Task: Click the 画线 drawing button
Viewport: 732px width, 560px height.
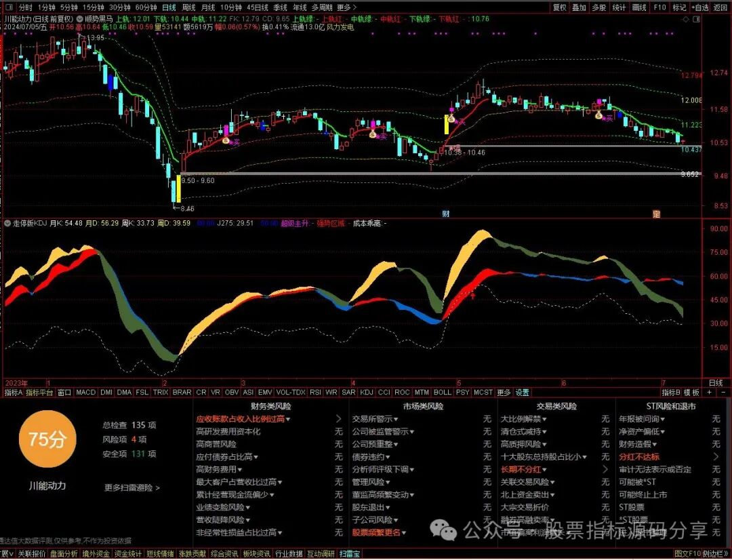Action: (x=639, y=7)
